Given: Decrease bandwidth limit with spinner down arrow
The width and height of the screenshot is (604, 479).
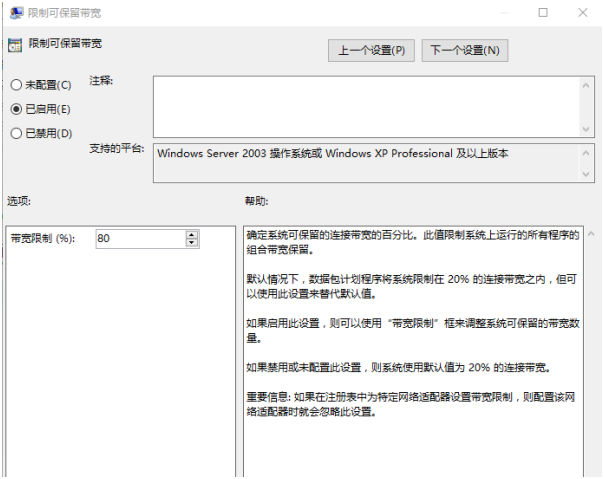Looking at the screenshot, I should tap(191, 243).
